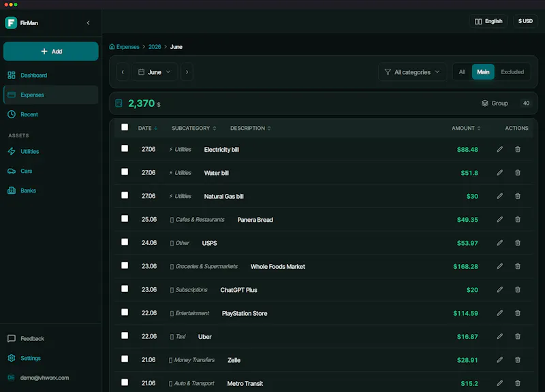Check the ChatGPT Plus row checkbox
This screenshot has width=545, height=392.
point(125,289)
